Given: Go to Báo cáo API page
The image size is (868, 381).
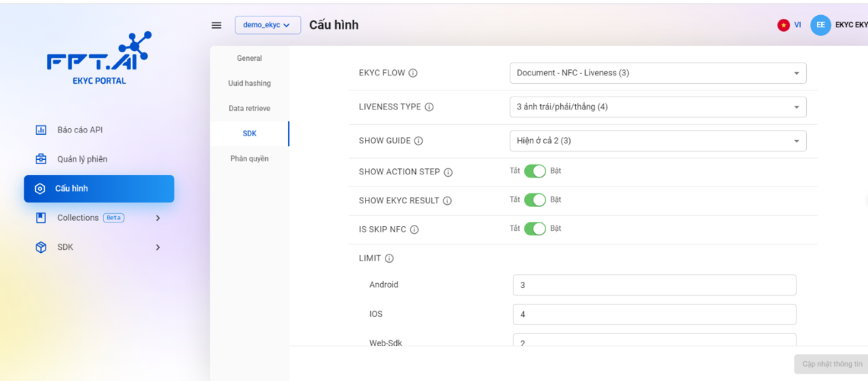Looking at the screenshot, I should point(80,130).
